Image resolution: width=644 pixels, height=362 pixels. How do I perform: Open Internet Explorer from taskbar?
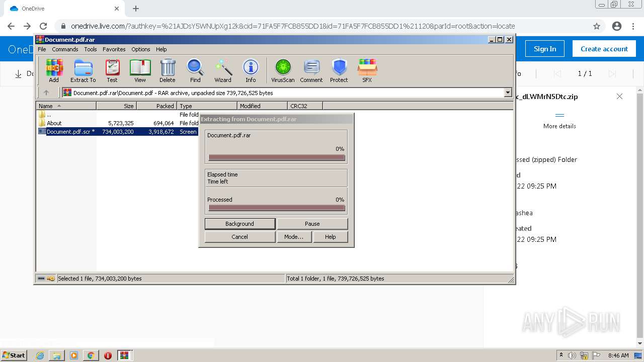40,355
